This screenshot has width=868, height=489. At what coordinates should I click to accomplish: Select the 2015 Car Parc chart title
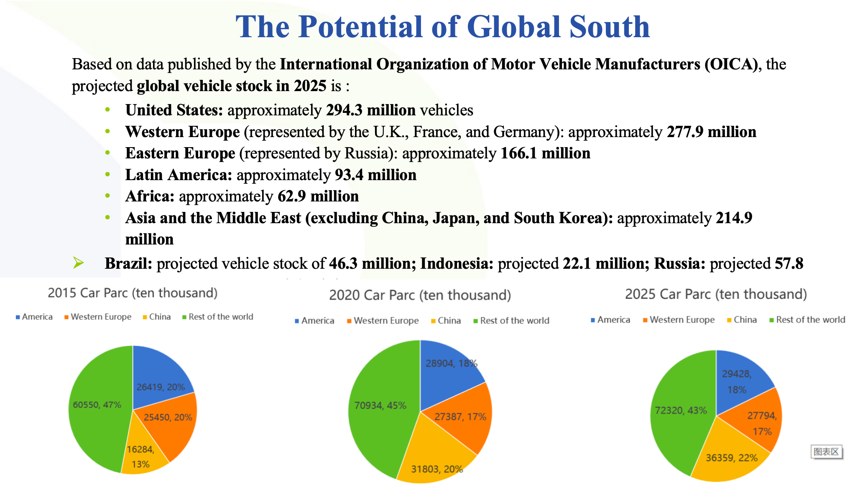[133, 293]
